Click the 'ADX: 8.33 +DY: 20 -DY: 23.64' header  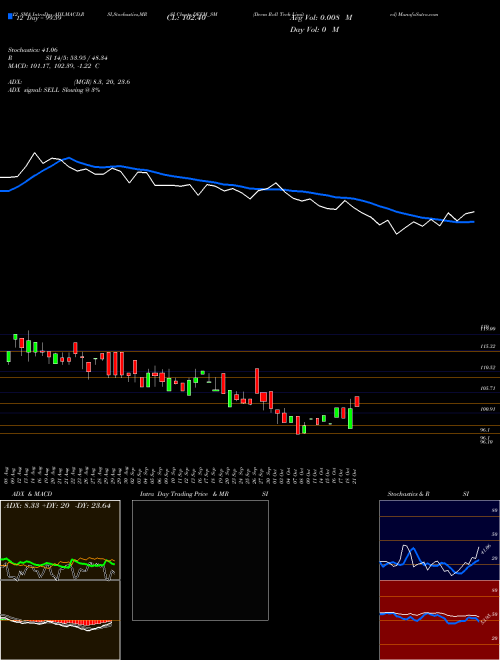[57, 506]
